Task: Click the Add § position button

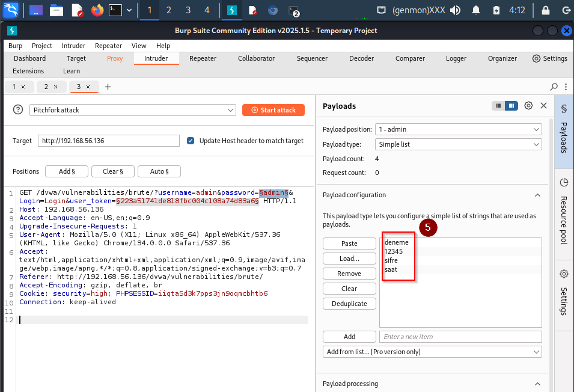Action: (x=67, y=171)
